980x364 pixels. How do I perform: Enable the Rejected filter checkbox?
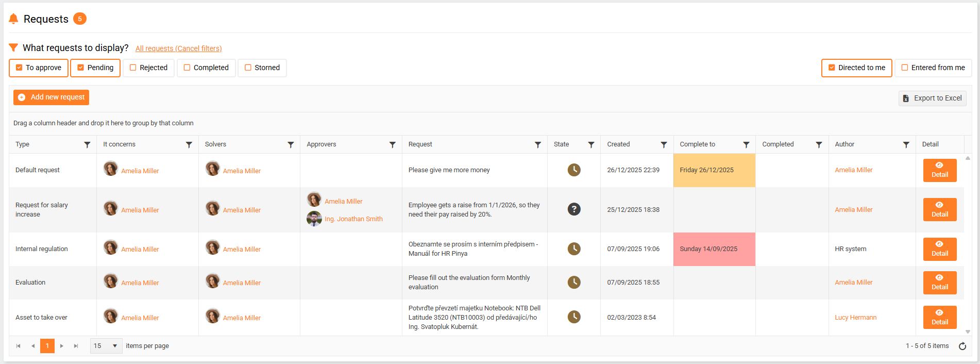coord(133,68)
